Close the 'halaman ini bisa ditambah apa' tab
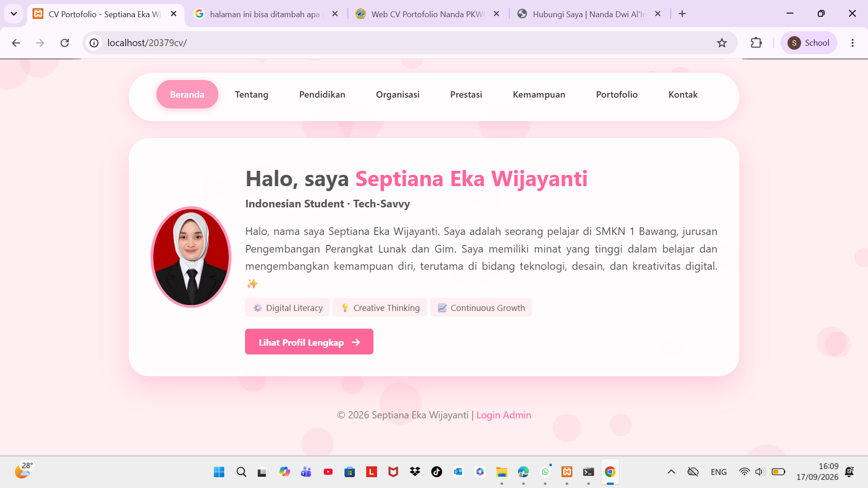868x488 pixels. [x=335, y=14]
